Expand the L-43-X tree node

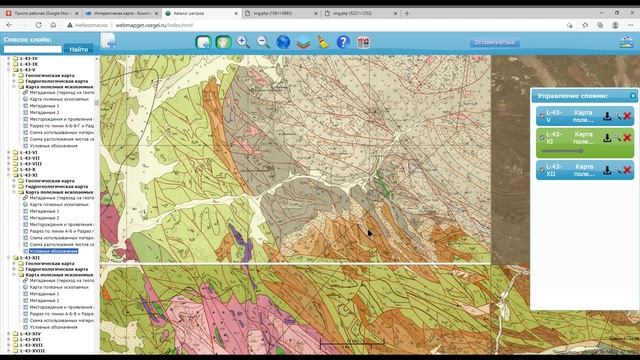(x=9, y=169)
